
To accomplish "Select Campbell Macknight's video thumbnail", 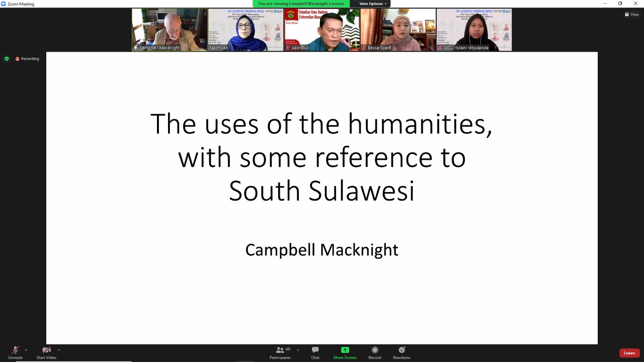I will pos(170,30).
